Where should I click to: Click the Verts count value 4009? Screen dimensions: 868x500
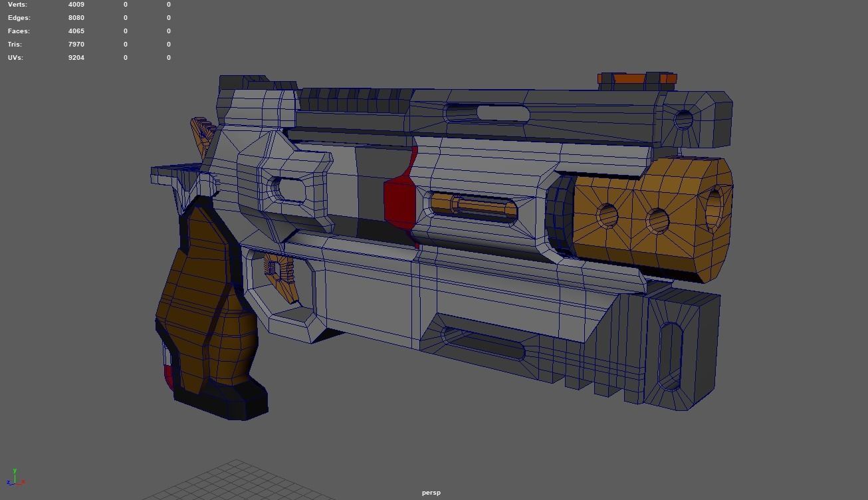click(76, 5)
